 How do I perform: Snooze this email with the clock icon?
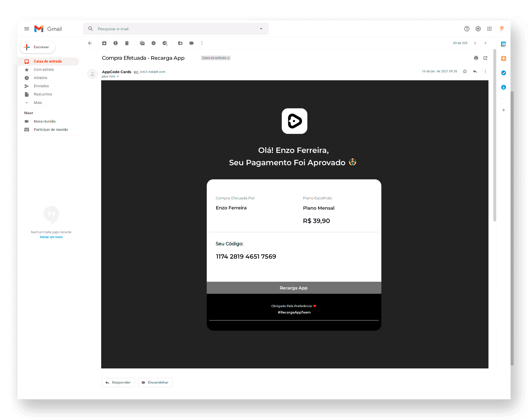point(154,43)
